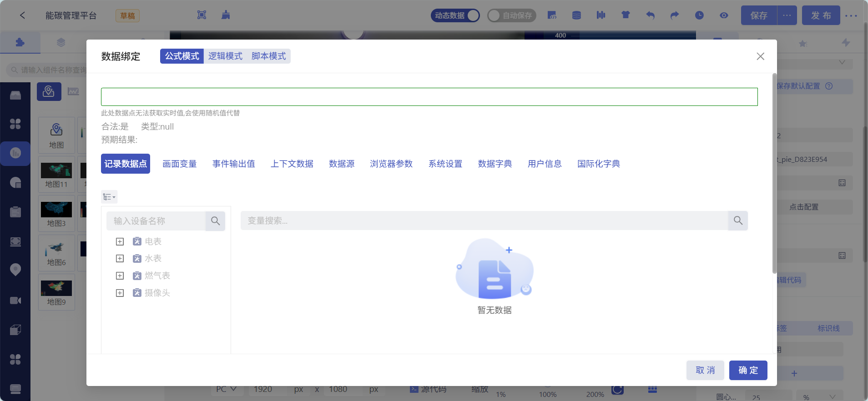Image resolution: width=868 pixels, height=401 pixels.
Task: Click the formula input field
Action: point(429,97)
